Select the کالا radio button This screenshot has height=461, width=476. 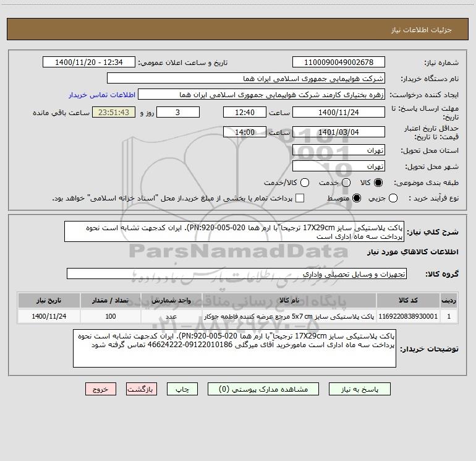[378, 183]
